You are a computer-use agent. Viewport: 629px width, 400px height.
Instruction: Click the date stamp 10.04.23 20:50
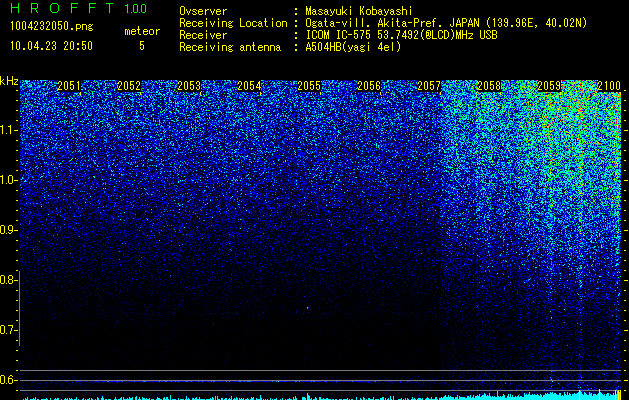click(51, 46)
